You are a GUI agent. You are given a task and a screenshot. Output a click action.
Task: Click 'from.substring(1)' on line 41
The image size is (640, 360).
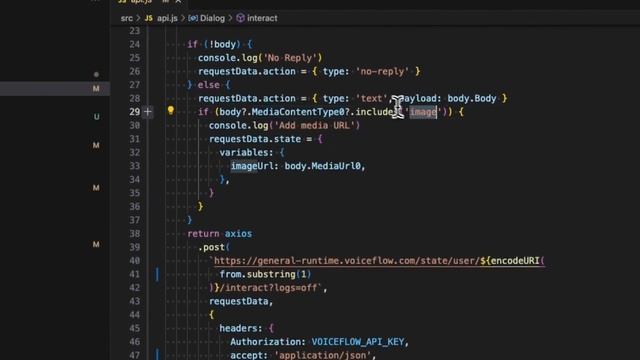click(265, 274)
